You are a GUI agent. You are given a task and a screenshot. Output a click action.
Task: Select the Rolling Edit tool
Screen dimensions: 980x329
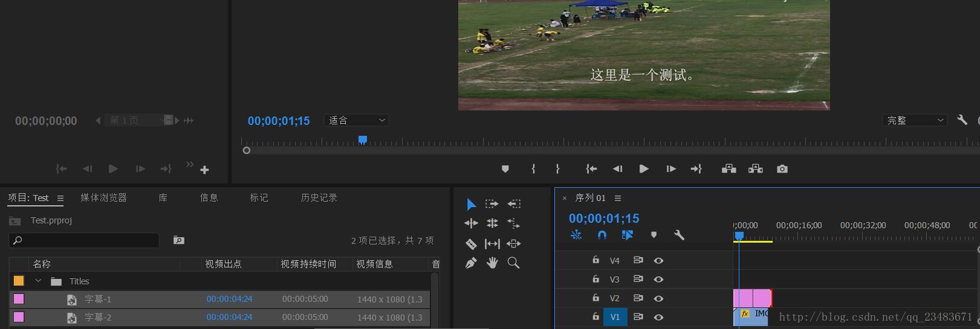tap(492, 223)
